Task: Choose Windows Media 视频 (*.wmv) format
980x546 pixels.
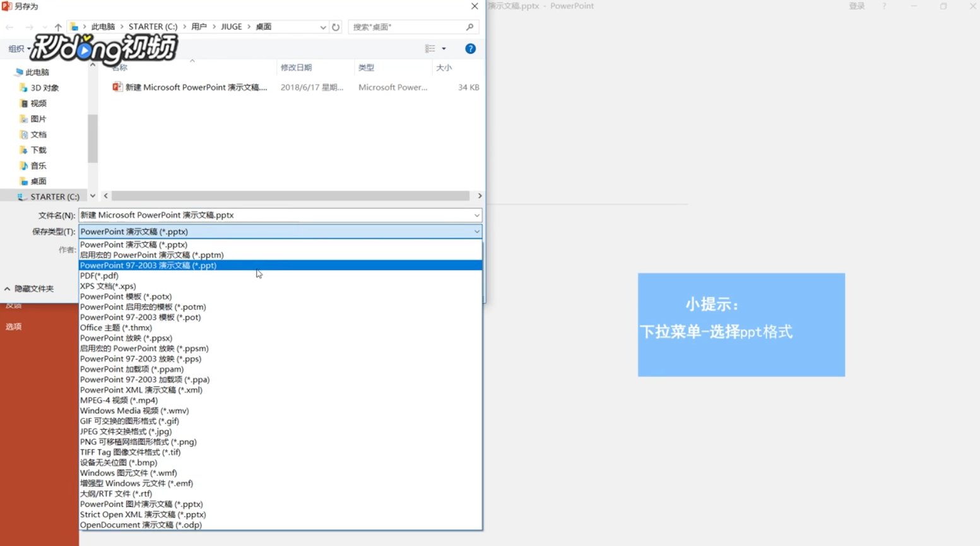Action: click(280, 411)
